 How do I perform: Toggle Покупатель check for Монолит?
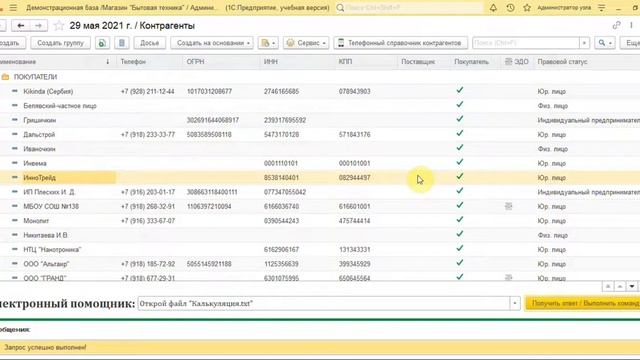[460, 220]
